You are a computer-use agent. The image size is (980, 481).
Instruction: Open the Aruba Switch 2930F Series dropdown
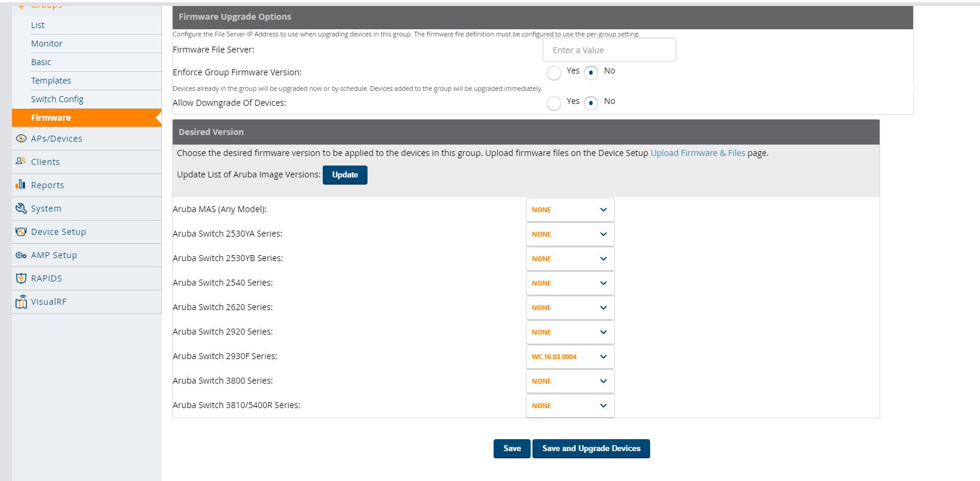[x=570, y=357]
